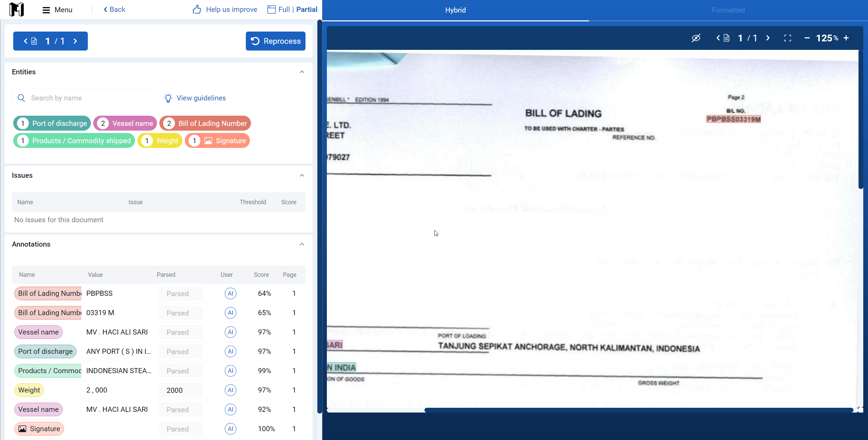Open View guidelines link
The width and height of the screenshot is (868, 440).
pyautogui.click(x=195, y=98)
